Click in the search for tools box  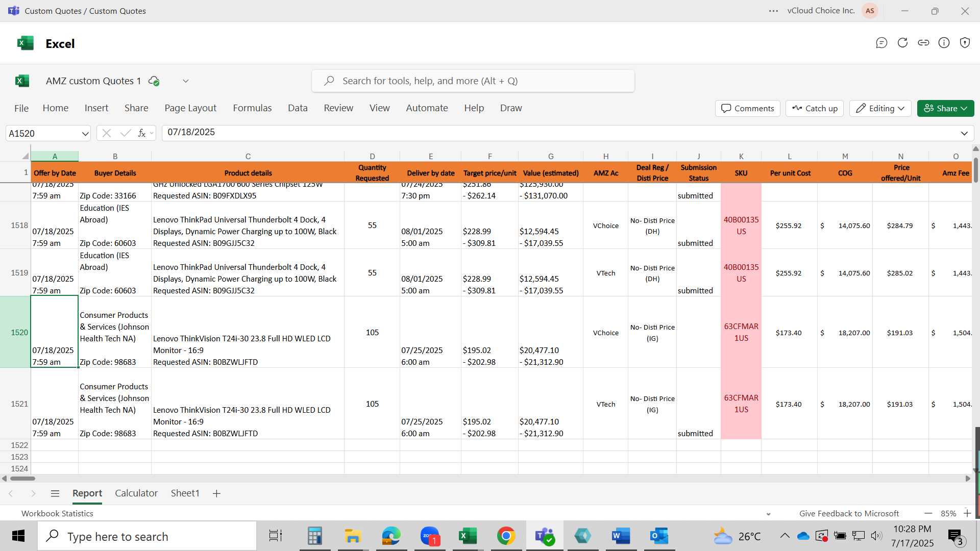[x=473, y=81]
